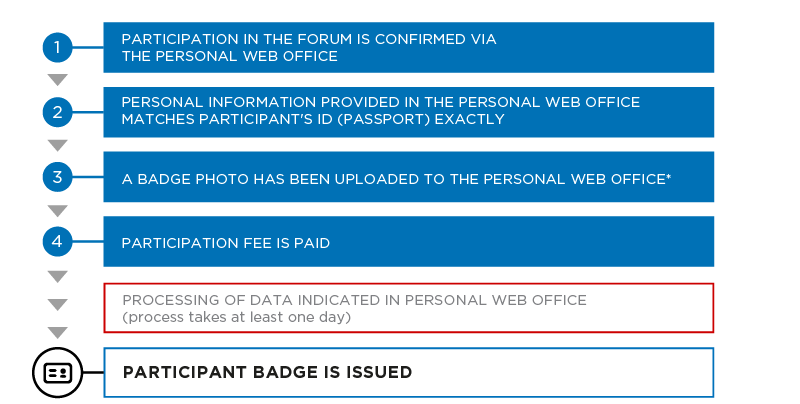800x404 pixels.
Task: Click the step 4 number circle
Action: [57, 241]
